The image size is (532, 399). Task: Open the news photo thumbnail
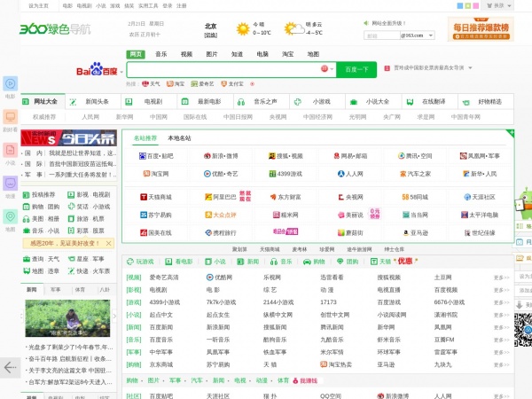coord(67,318)
